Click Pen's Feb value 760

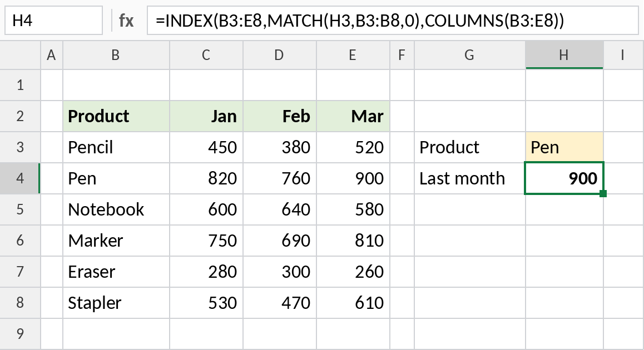point(280,178)
